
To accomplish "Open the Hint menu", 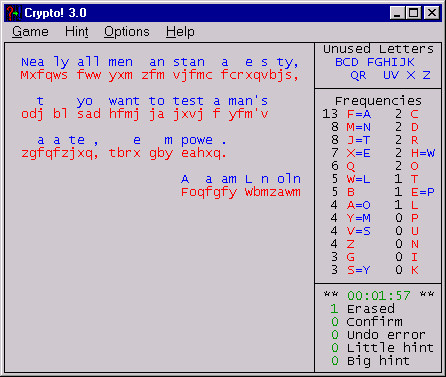I will 77,32.
